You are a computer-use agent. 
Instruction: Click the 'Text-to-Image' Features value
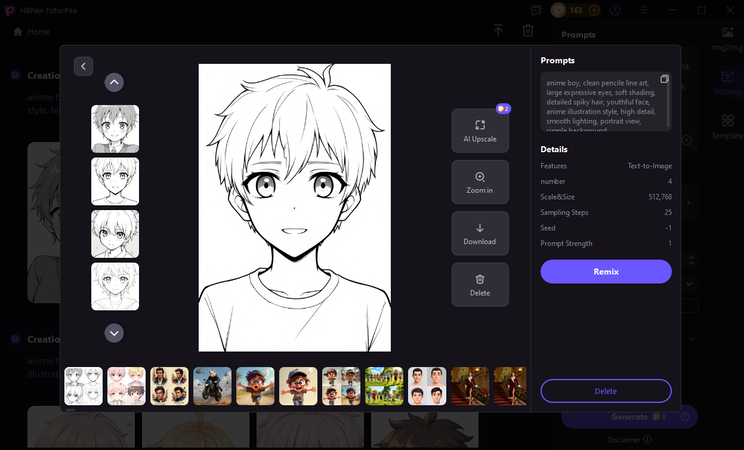click(x=650, y=166)
